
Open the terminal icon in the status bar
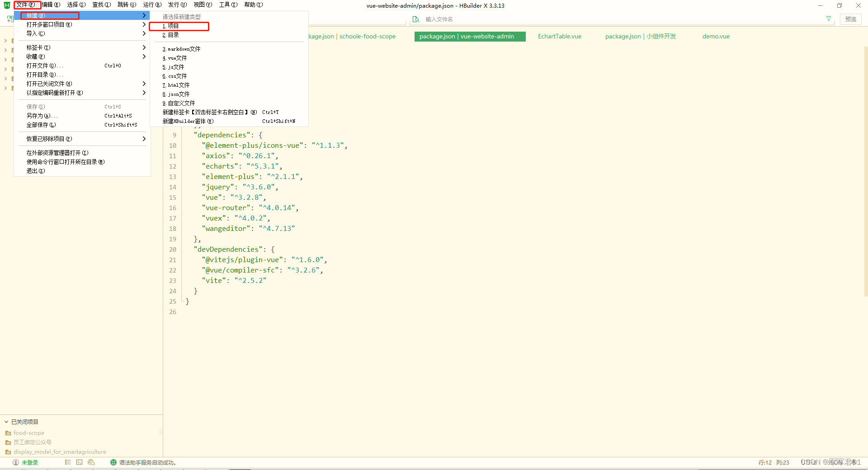(x=80, y=462)
